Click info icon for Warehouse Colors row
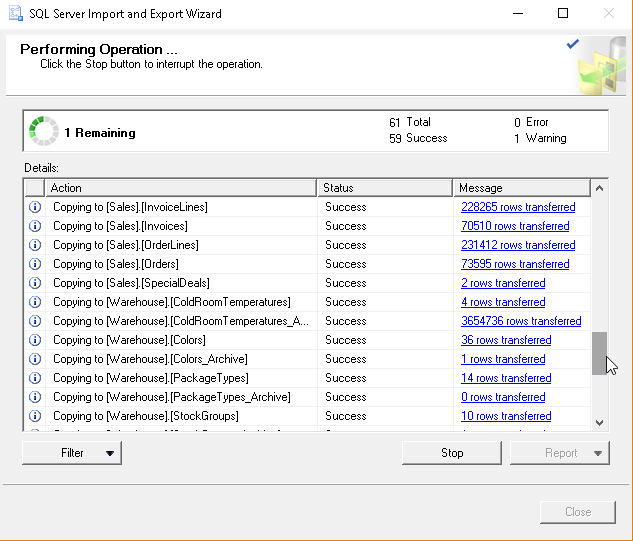Viewport: 633px width, 541px height. tap(35, 340)
